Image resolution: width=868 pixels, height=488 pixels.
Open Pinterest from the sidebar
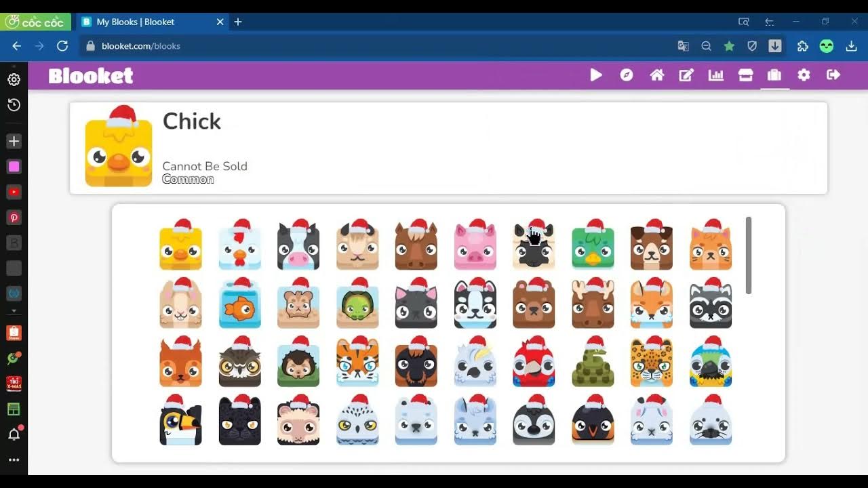[14, 218]
